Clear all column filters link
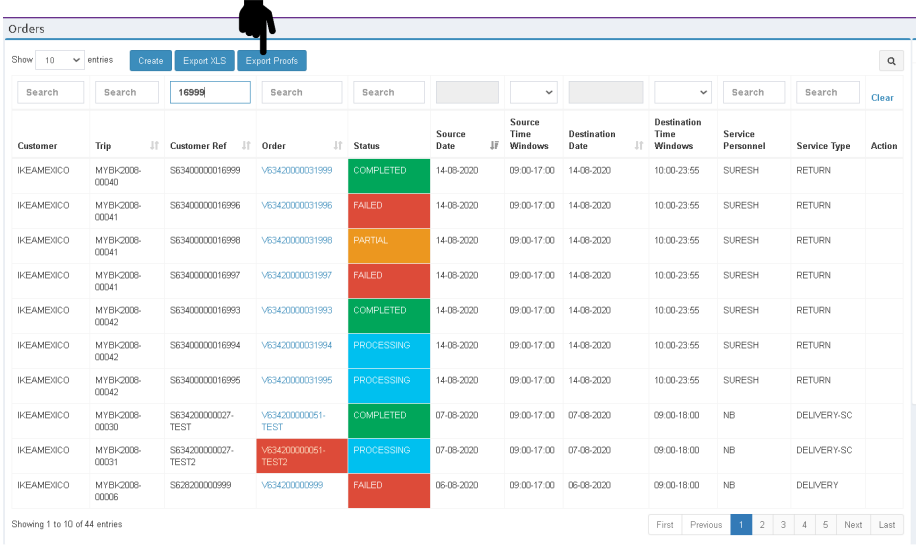This screenshot has height=551, width=922. [882, 98]
